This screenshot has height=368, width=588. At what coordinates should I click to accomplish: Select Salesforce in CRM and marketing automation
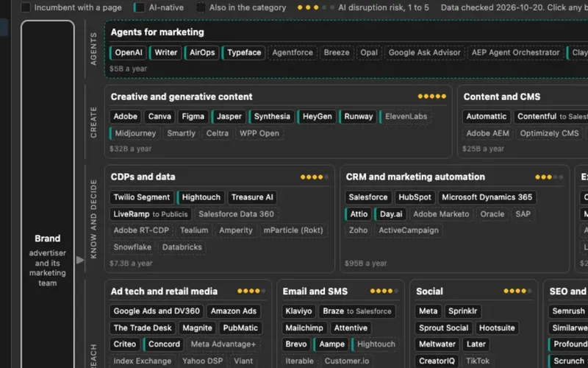(368, 197)
